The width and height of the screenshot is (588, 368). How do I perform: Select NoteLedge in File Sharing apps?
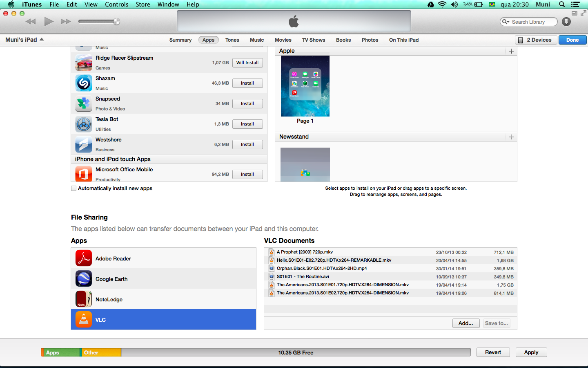163,299
